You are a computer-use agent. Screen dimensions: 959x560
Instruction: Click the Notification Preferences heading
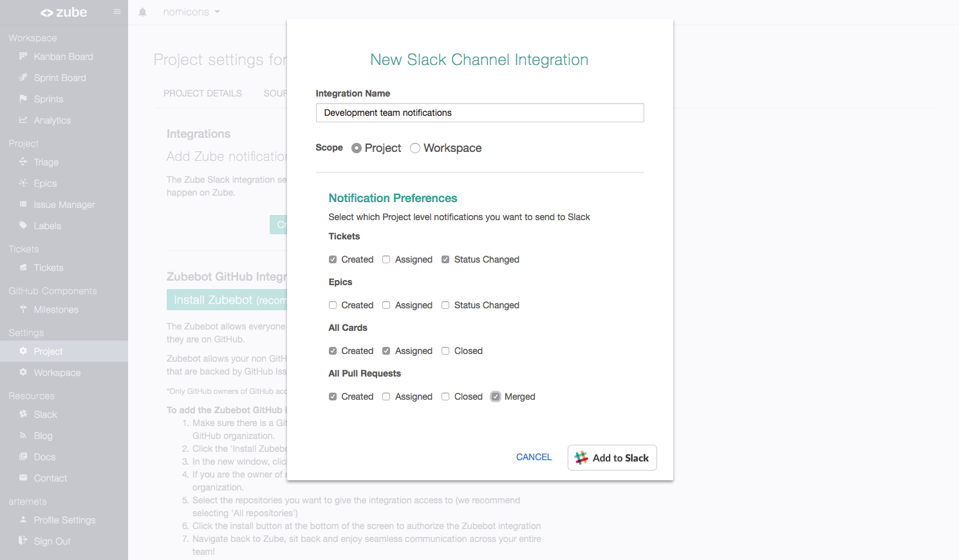[393, 198]
